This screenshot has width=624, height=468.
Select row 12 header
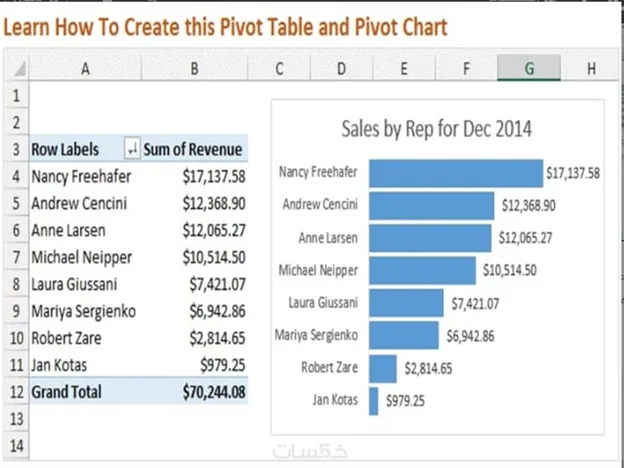(x=14, y=392)
